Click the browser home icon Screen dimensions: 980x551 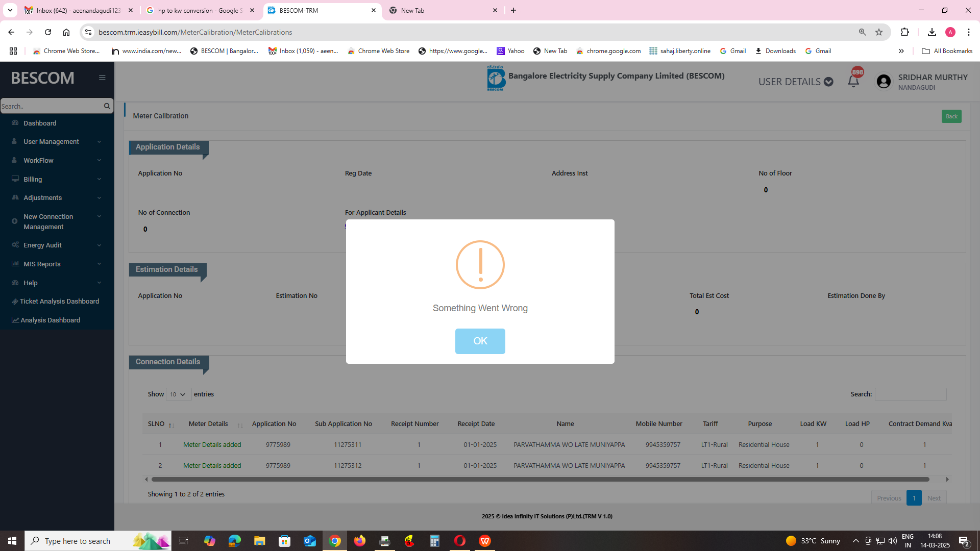[66, 32]
